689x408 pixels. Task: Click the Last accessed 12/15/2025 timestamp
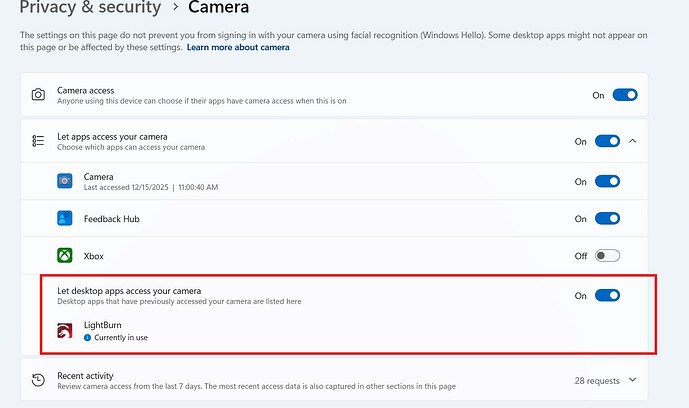point(151,188)
